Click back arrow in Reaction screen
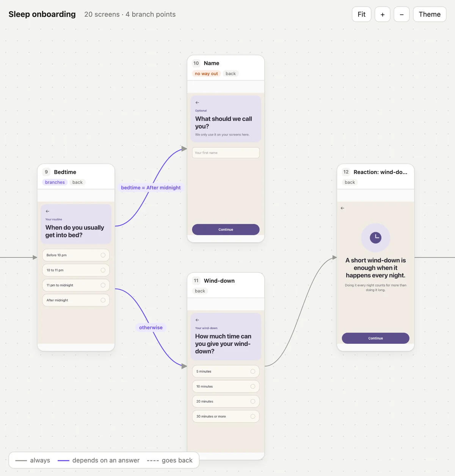 tap(342, 208)
